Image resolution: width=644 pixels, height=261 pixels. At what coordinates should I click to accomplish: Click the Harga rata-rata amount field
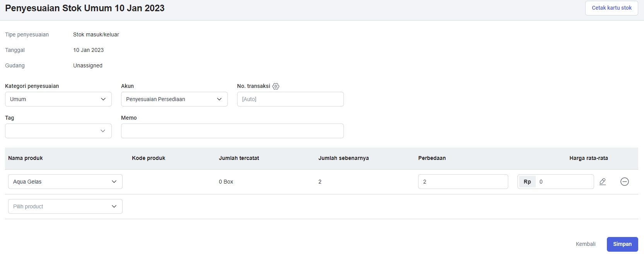point(565,182)
